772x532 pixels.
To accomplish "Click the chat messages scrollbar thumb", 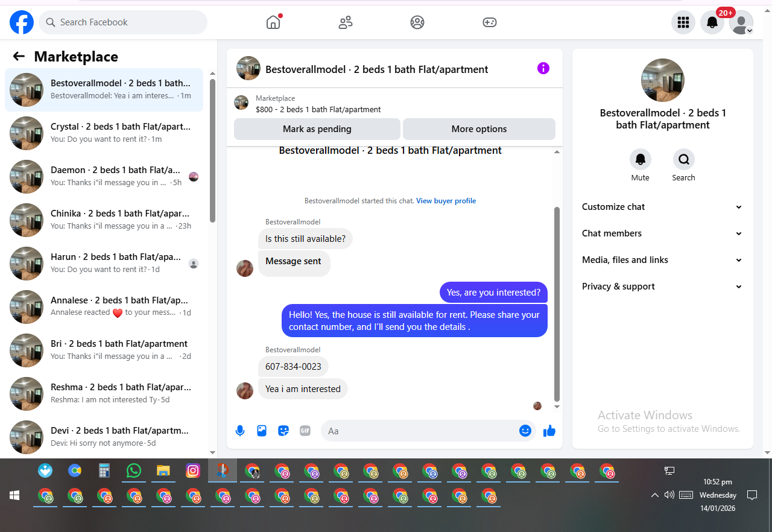I will pyautogui.click(x=557, y=304).
